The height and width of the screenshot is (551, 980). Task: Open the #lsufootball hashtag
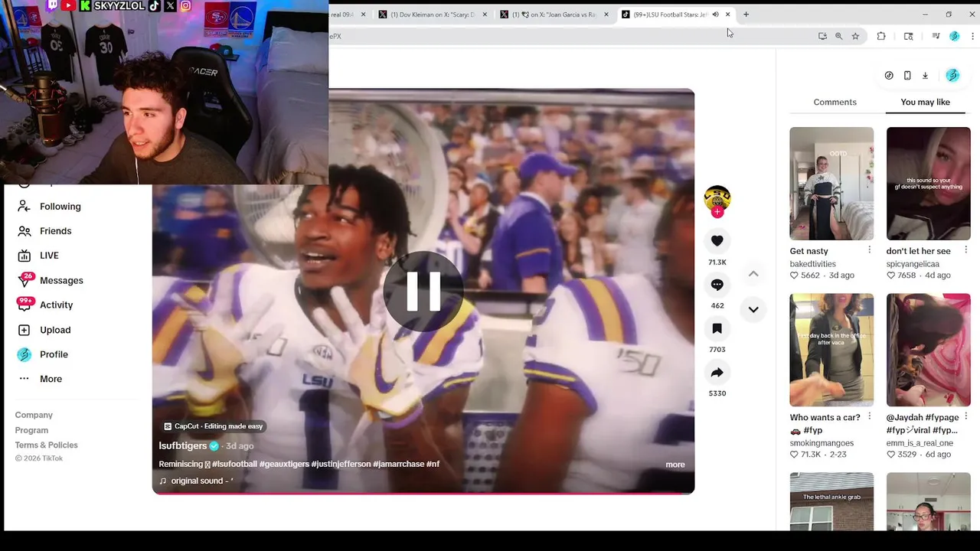[x=234, y=464]
